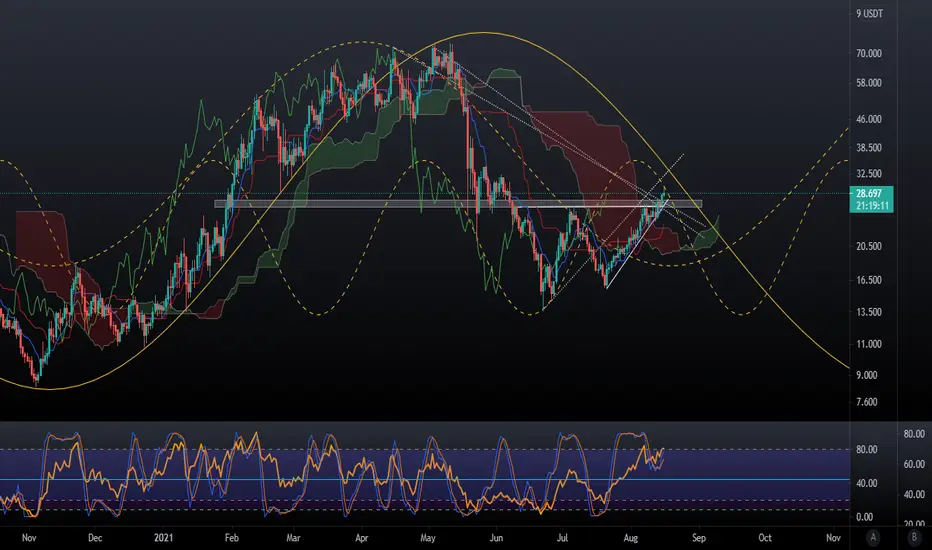This screenshot has height=550, width=932.
Task: Click the current price tag 28.697
Action: pyautogui.click(x=870, y=193)
